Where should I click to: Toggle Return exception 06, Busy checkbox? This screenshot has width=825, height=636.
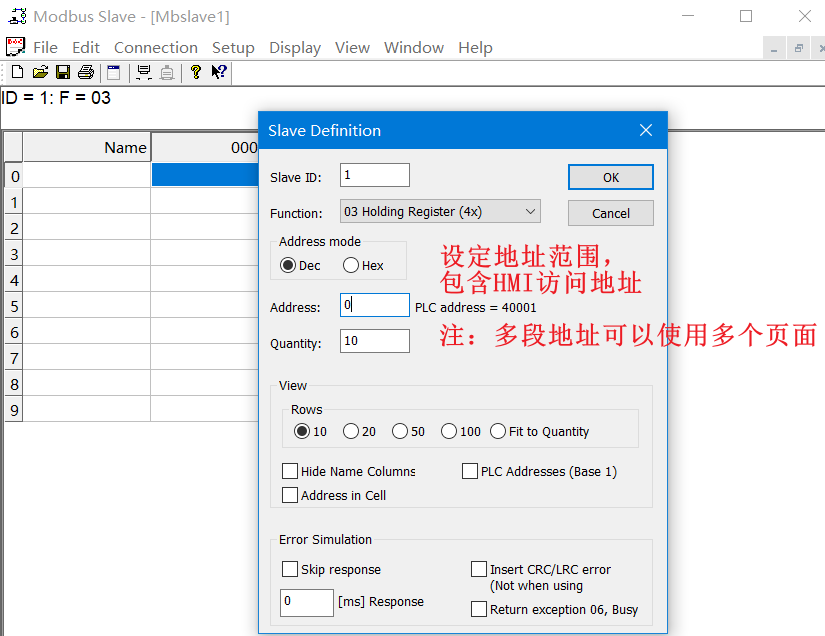click(x=479, y=609)
